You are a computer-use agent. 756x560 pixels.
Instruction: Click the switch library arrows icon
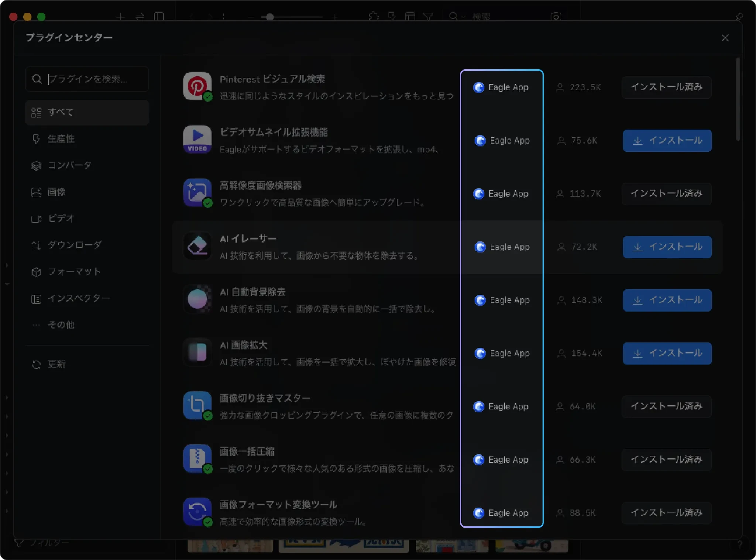(x=140, y=17)
